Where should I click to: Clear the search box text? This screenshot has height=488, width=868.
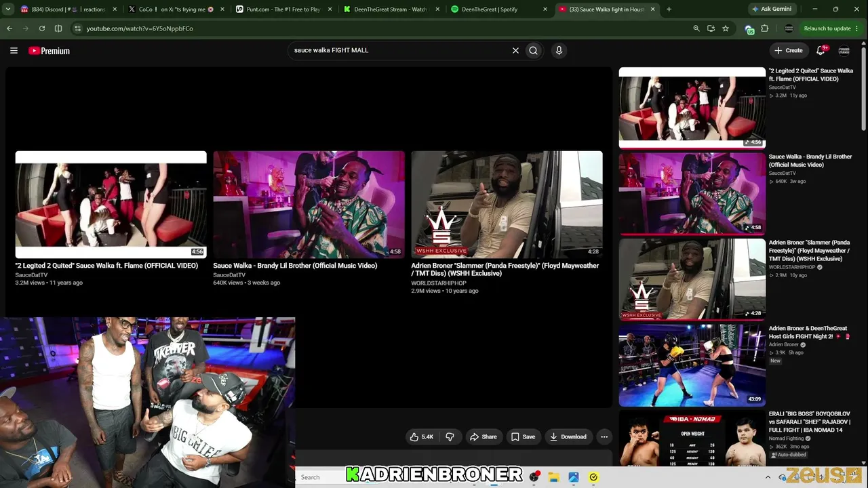tap(515, 50)
